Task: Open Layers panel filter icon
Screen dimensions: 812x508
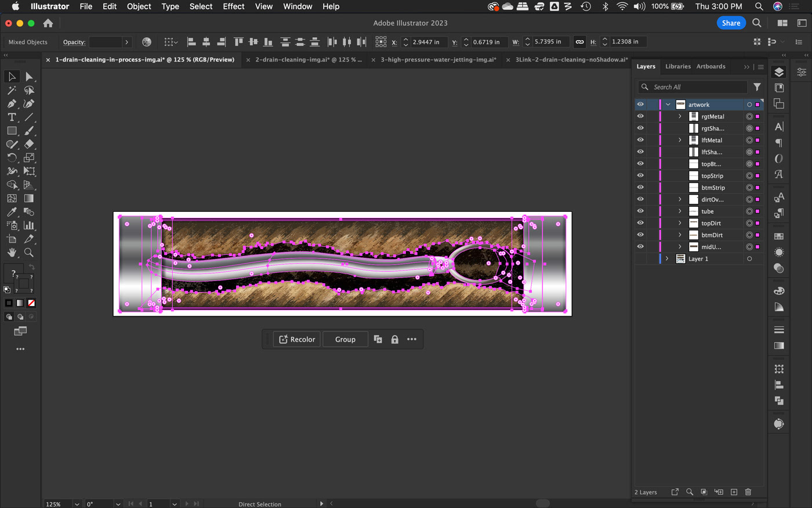Action: point(757,87)
